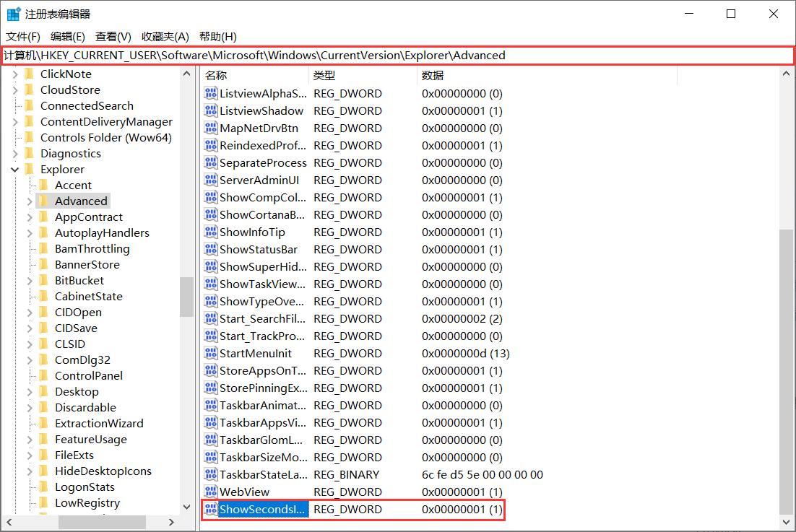
Task: Expand the FeatureUsage key
Action: [x=30, y=440]
